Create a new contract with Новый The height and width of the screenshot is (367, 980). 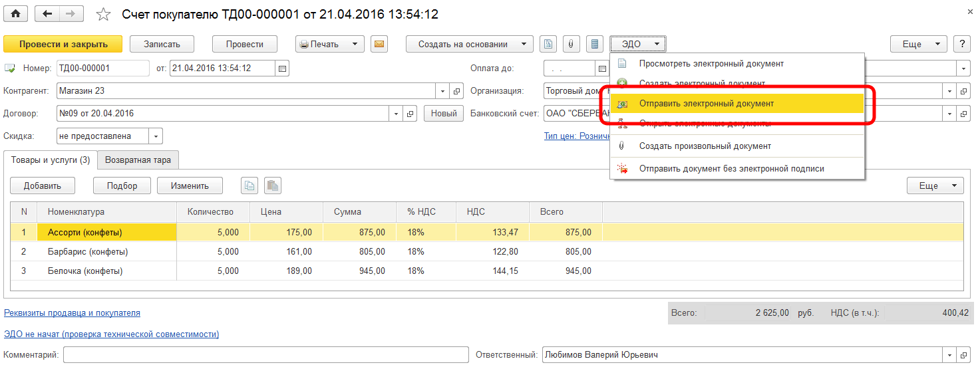pyautogui.click(x=444, y=114)
